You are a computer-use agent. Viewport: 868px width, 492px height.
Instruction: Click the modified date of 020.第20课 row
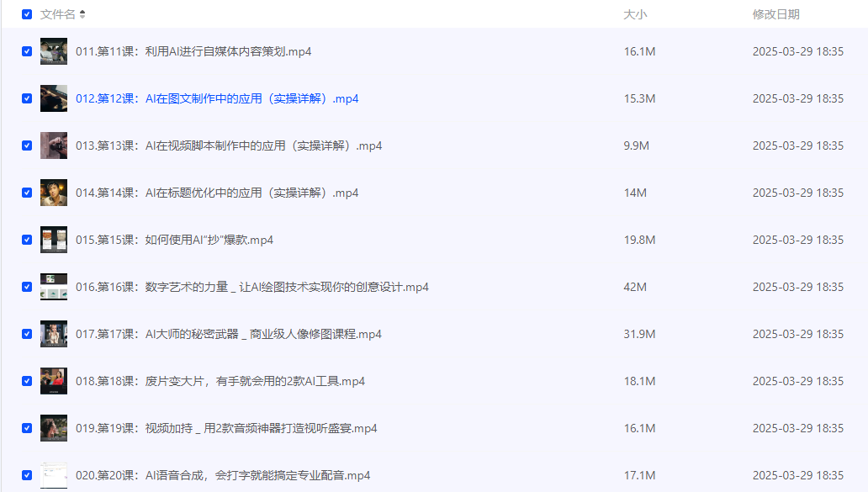pyautogui.click(x=797, y=475)
